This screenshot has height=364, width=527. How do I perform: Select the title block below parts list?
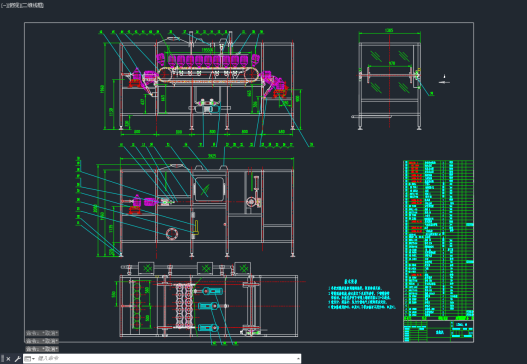tap(438, 331)
